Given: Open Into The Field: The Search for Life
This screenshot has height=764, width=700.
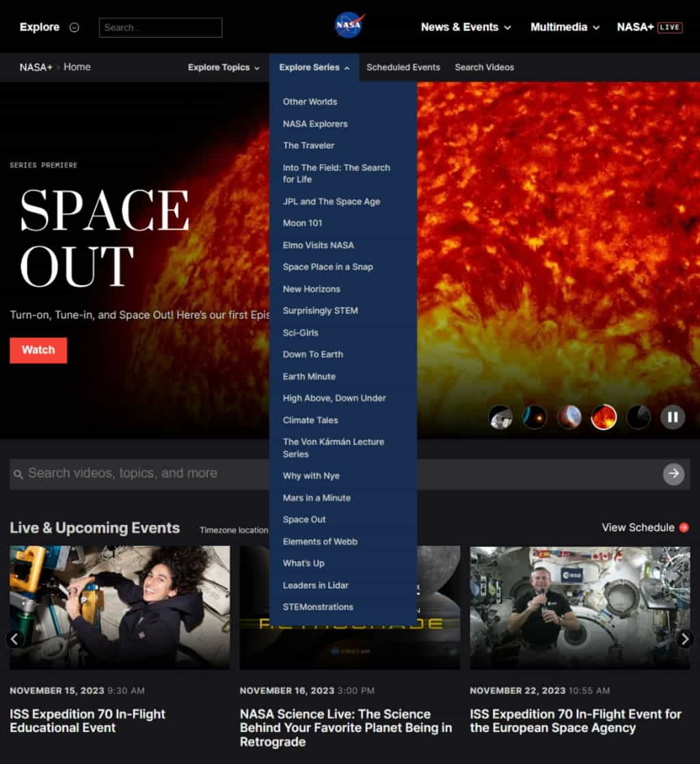Looking at the screenshot, I should tap(336, 174).
